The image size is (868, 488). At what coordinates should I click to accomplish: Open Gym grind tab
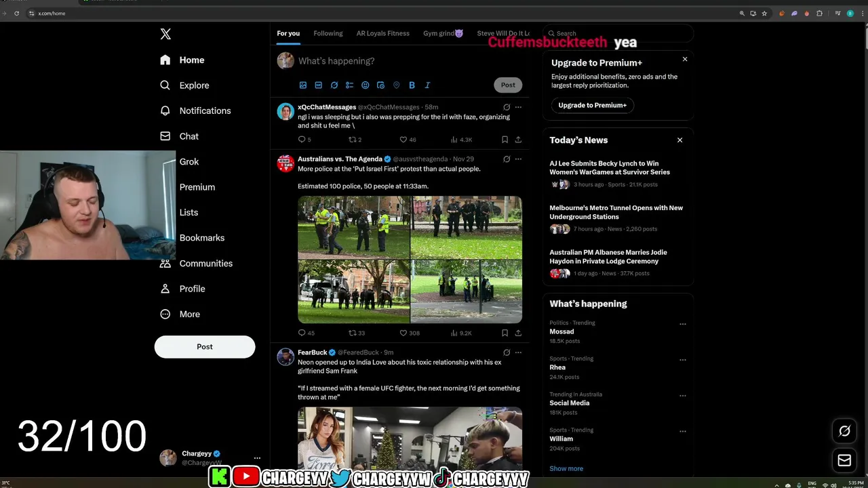443,33
